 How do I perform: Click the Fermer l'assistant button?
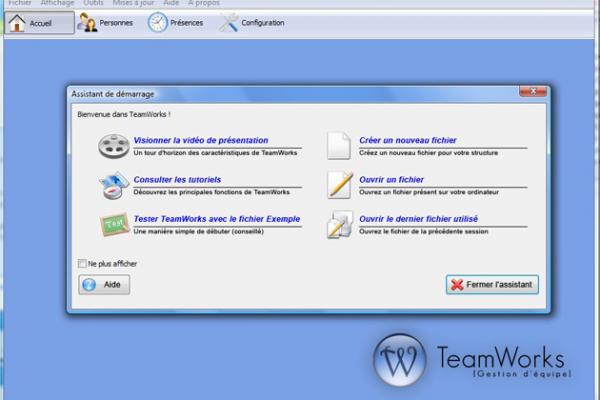pos(492,284)
